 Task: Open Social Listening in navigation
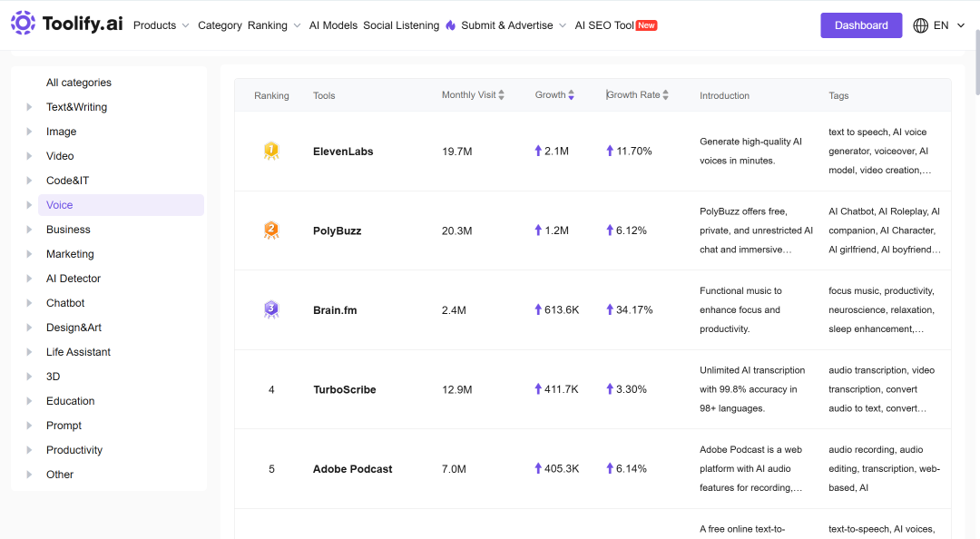pos(401,25)
